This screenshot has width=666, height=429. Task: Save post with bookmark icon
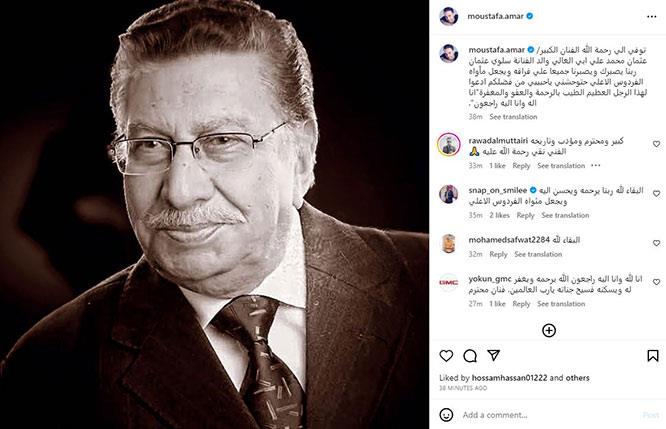pos(653,356)
